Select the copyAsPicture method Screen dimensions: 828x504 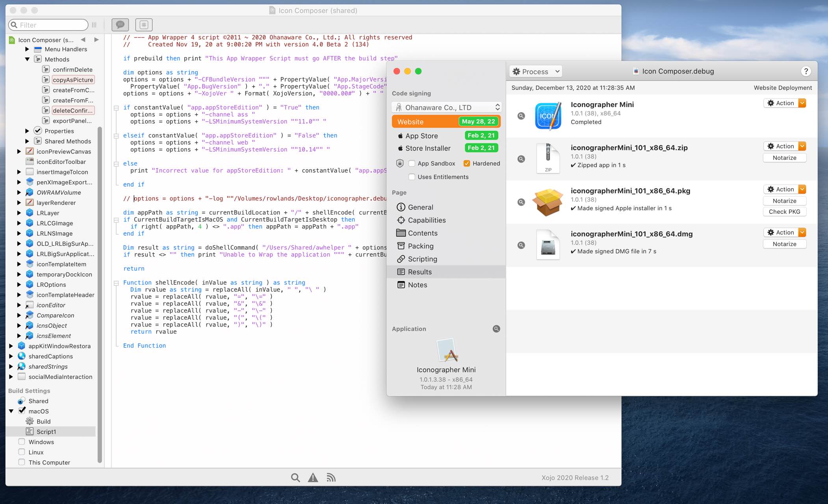[73, 80]
